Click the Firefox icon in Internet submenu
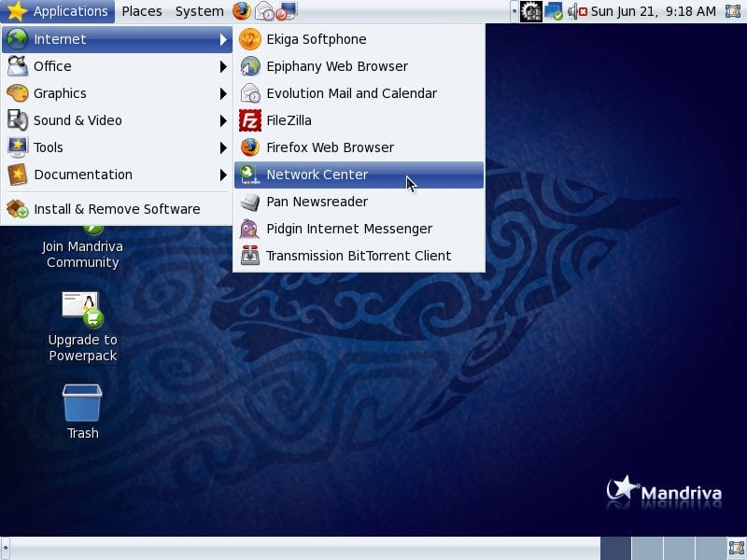This screenshot has width=747, height=560. pyautogui.click(x=250, y=147)
